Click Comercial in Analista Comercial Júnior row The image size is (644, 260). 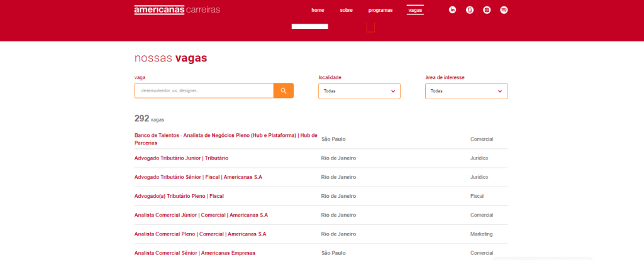click(x=482, y=215)
